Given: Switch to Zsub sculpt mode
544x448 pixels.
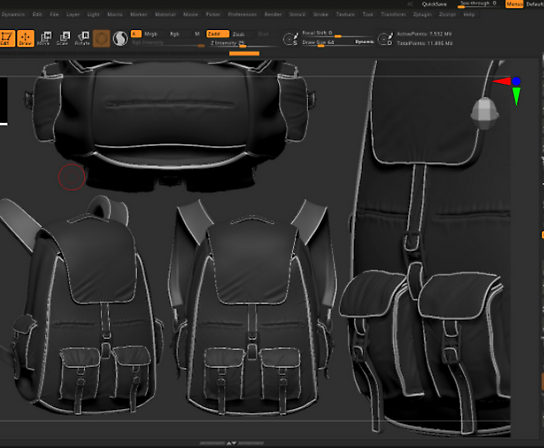Looking at the screenshot, I should [238, 34].
